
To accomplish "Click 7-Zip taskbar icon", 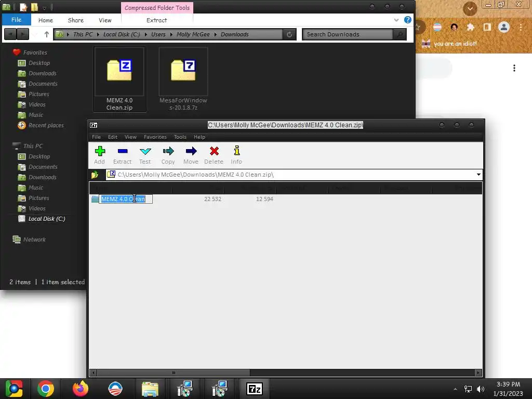I will pos(255,389).
